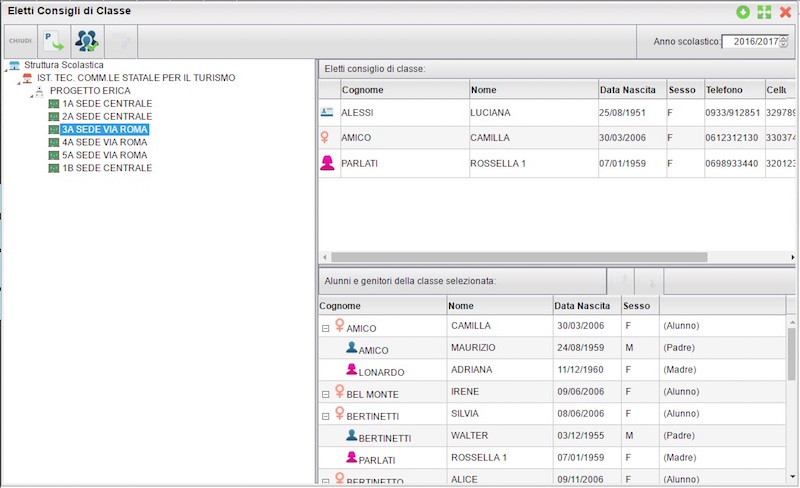This screenshot has height=488, width=800.
Task: Click the vertical scrollbar of the lower list
Action: 792,354
